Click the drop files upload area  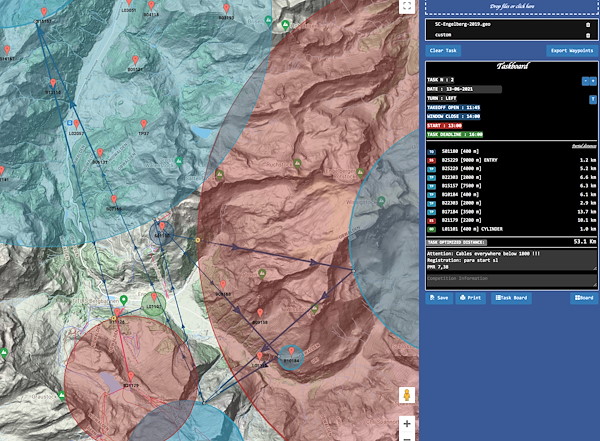click(510, 6)
